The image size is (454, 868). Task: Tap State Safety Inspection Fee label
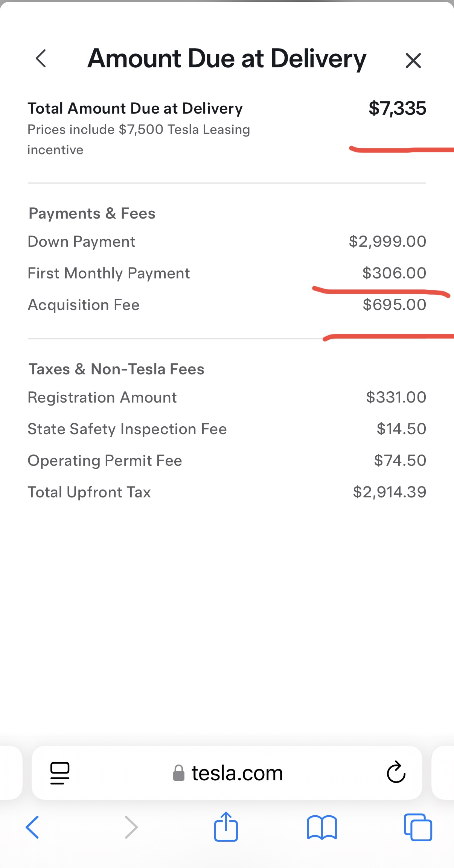(127, 429)
